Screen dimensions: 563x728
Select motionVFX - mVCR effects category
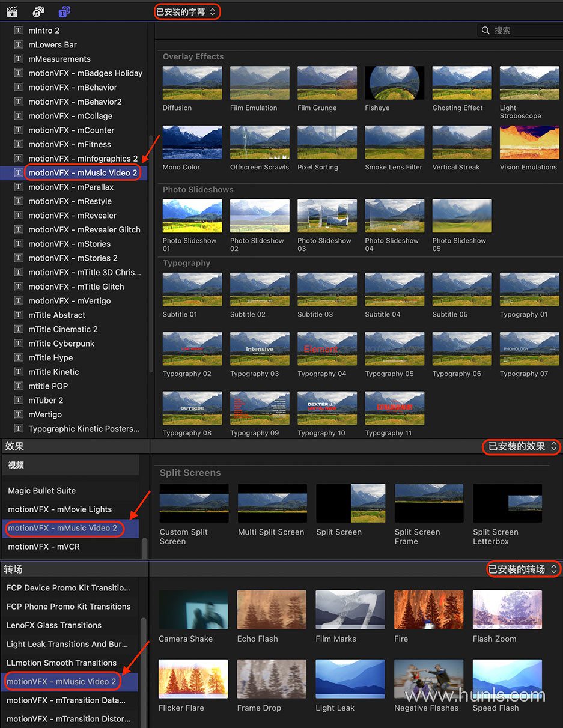[70, 547]
